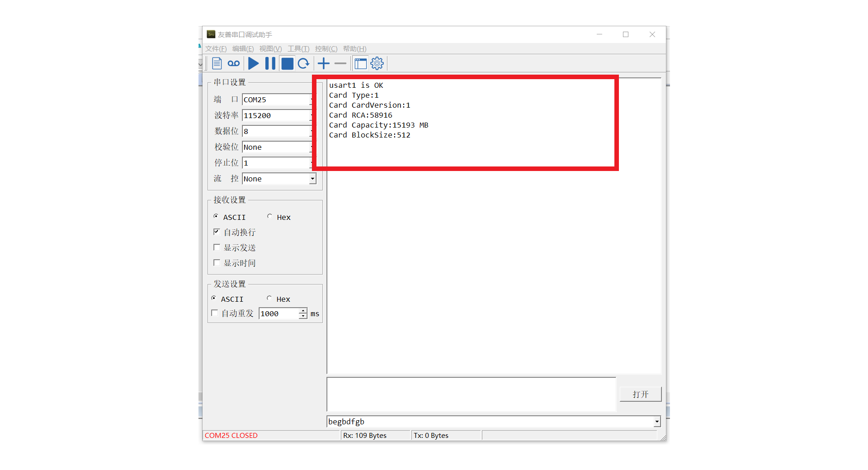This screenshot has height=470, width=868.
Task: Toggle the 自动换行 checkbox
Action: pos(217,232)
